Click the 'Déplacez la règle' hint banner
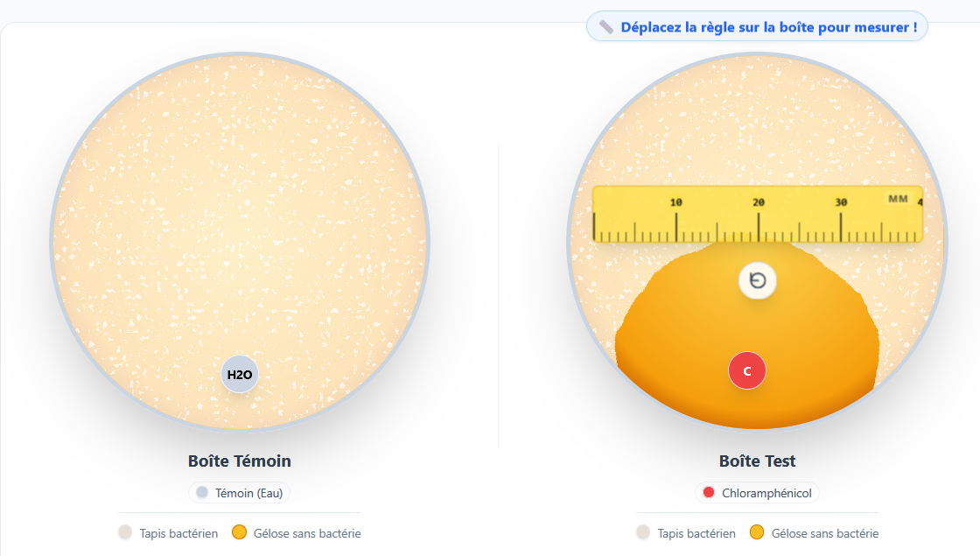The image size is (980, 556). pos(758,27)
